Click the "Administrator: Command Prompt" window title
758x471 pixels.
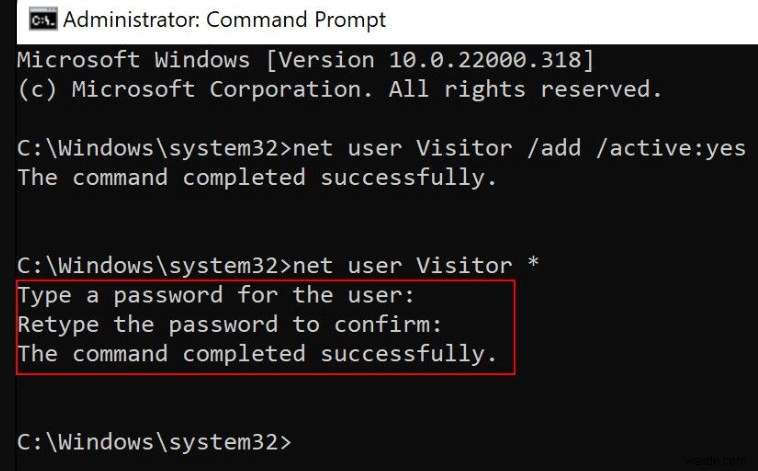point(224,20)
